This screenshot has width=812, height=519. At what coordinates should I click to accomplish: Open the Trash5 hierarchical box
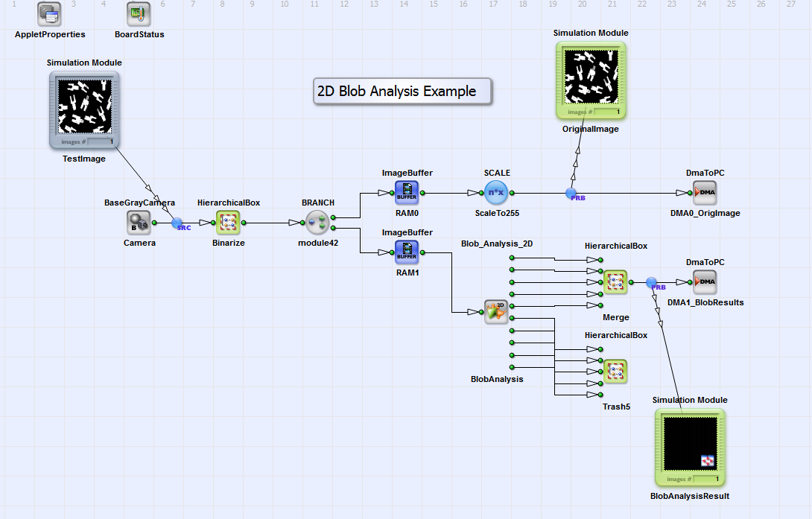coord(615,372)
